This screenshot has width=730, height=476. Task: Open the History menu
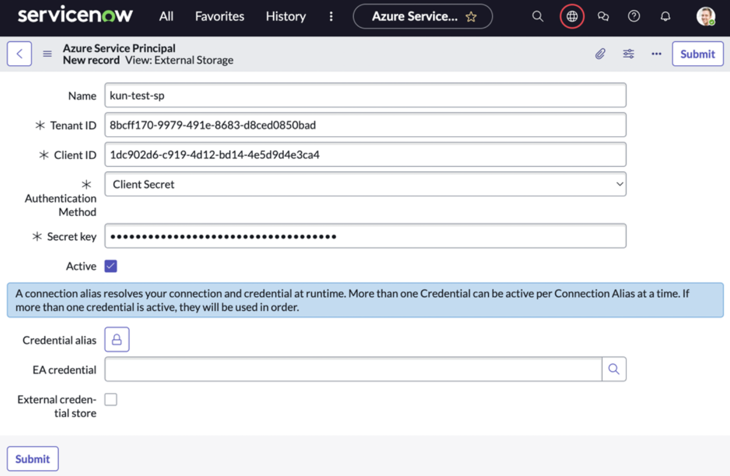click(285, 16)
